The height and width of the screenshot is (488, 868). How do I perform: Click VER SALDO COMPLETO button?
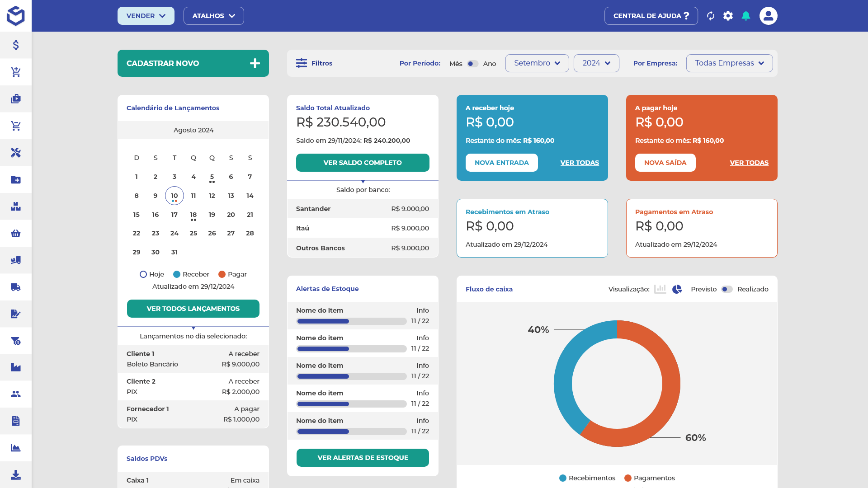point(363,163)
